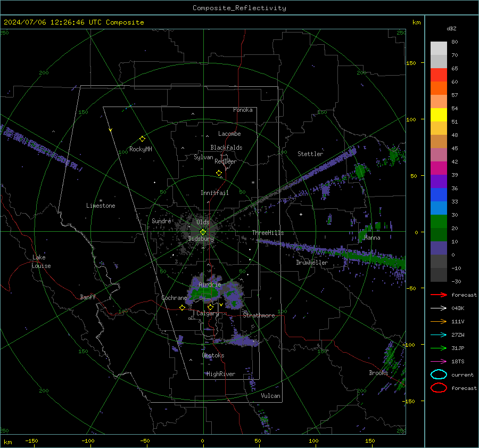
Task: Click the white 04DK arrow icon
Action: [x=439, y=308]
